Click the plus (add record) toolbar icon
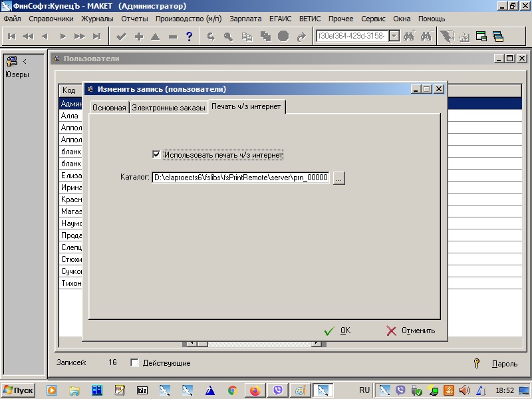Viewport: 532px width, 399px height. click(138, 37)
